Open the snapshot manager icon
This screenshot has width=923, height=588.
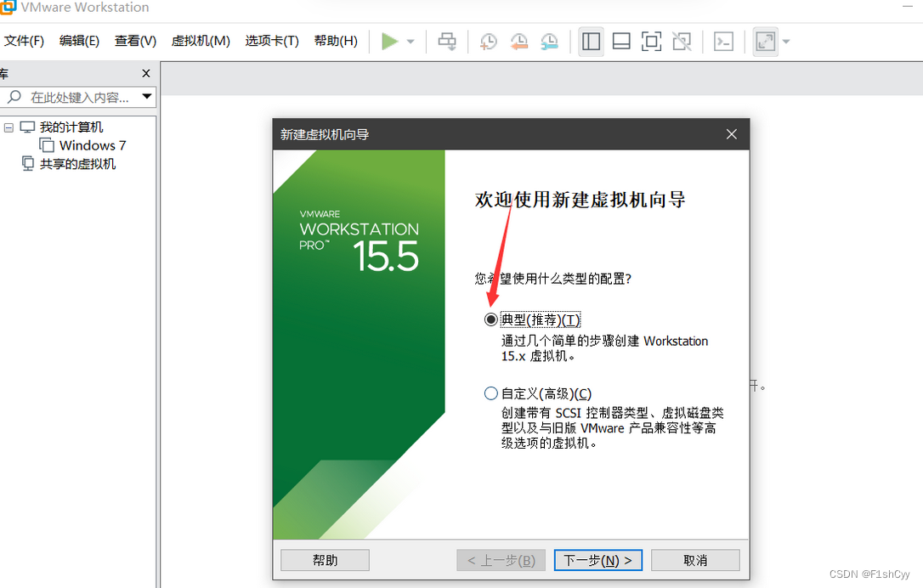[549, 42]
